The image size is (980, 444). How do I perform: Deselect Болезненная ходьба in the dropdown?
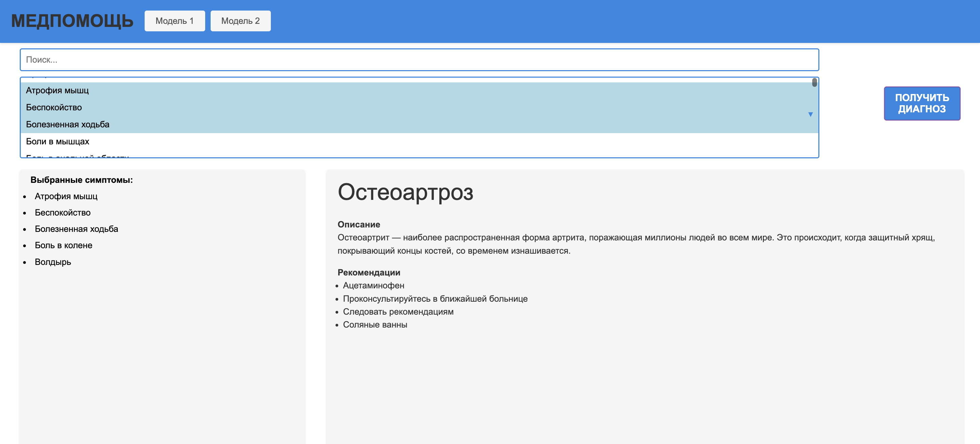pos(67,124)
